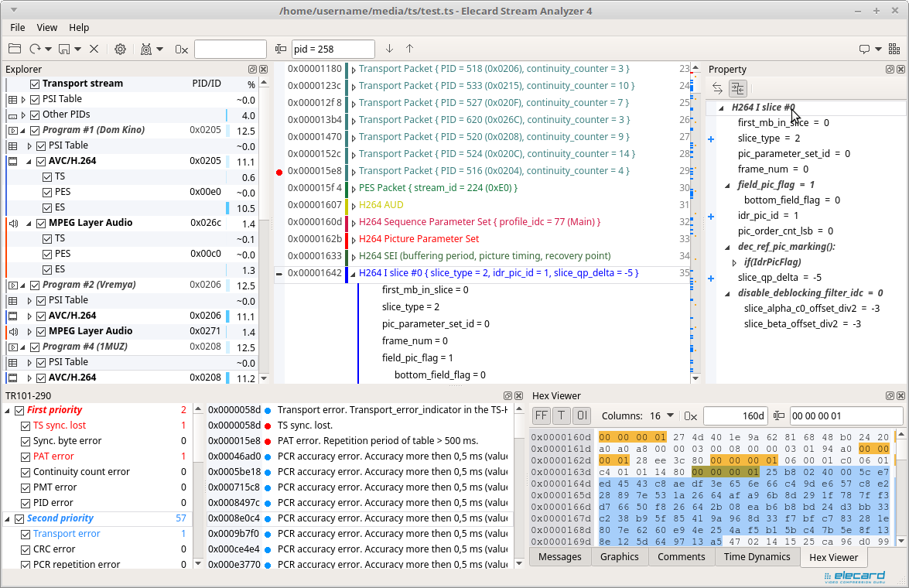Select the trap/filter analysis icon

145,49
